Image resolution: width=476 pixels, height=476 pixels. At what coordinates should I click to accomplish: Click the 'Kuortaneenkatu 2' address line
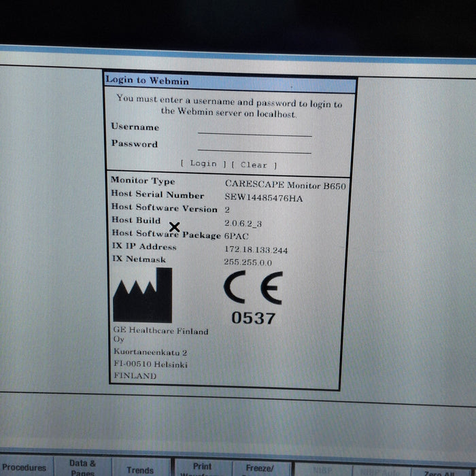(150, 352)
